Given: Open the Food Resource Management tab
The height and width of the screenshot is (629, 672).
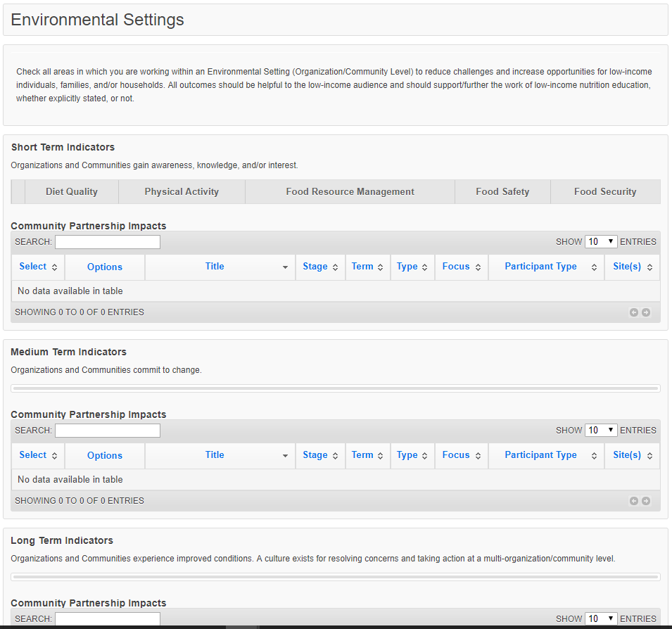Looking at the screenshot, I should (350, 191).
